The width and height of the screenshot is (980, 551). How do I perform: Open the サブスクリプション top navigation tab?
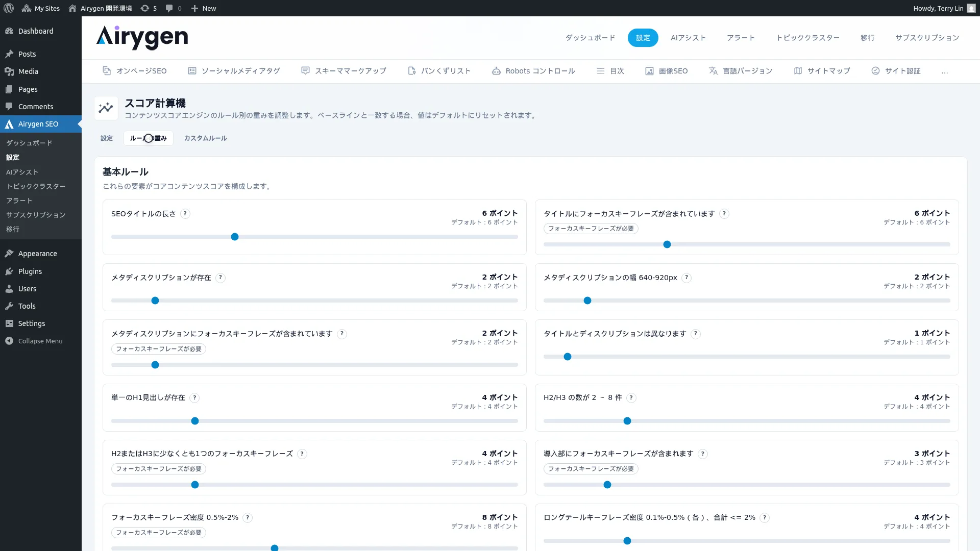[x=927, y=38]
